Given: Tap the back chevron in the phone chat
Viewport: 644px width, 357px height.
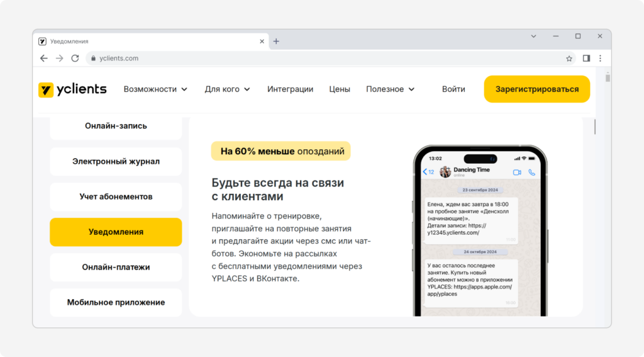Looking at the screenshot, I should [425, 172].
